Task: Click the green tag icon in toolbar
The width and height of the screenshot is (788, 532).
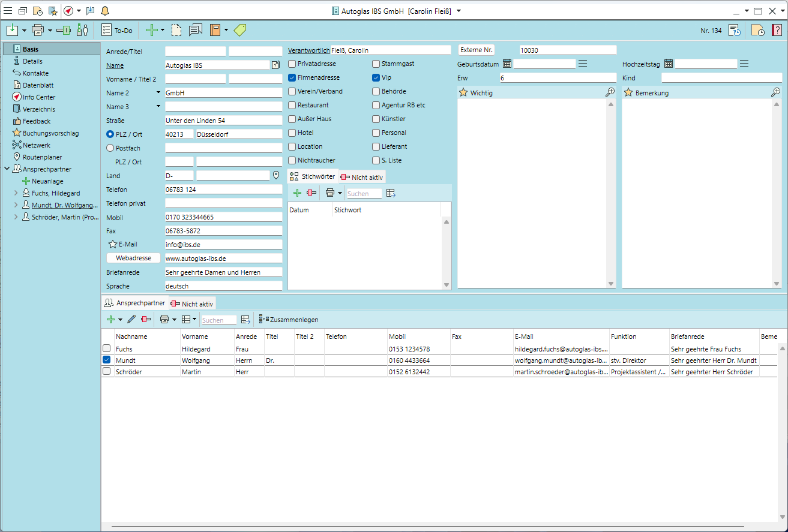Action: pos(240,30)
